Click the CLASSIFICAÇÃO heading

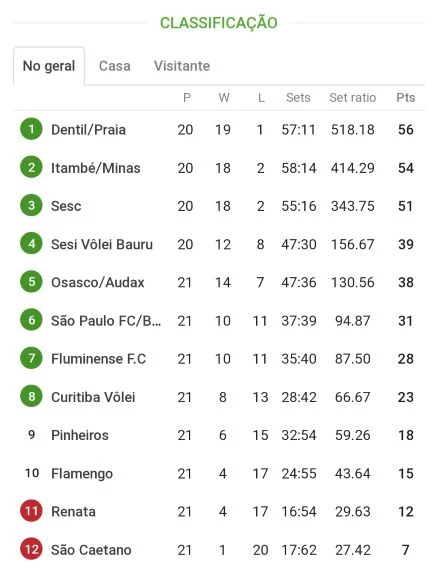pyautogui.click(x=219, y=23)
